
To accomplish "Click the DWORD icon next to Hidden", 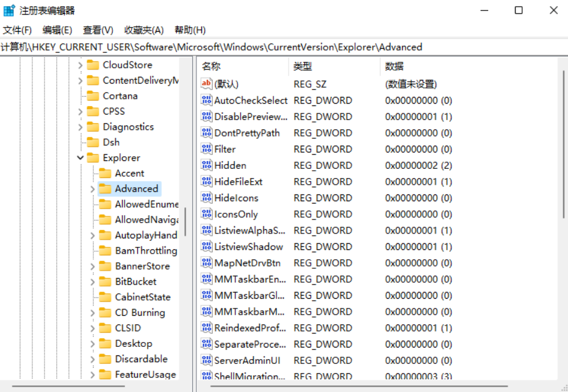I will pos(206,165).
